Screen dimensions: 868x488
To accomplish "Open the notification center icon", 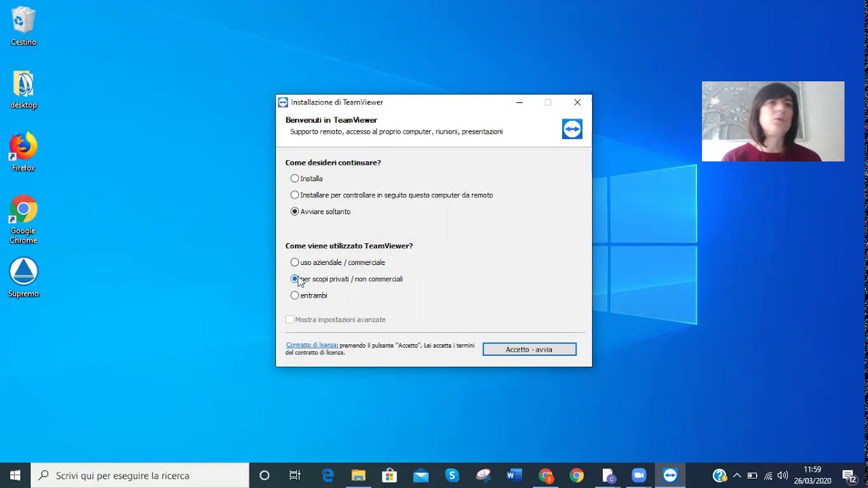I will [x=850, y=476].
